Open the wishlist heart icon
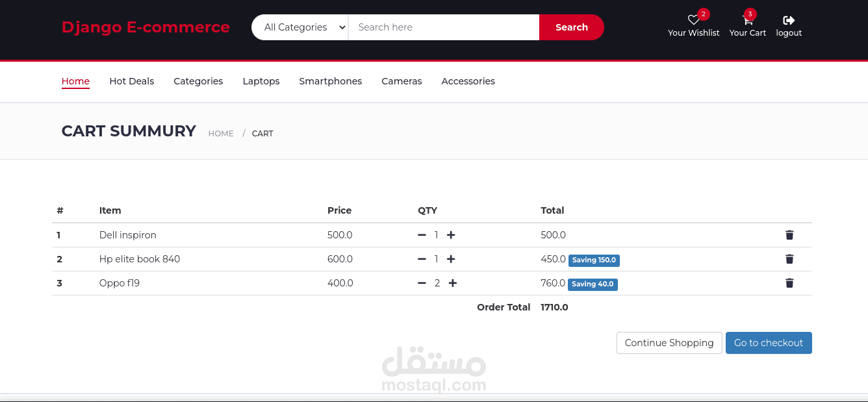 click(693, 20)
